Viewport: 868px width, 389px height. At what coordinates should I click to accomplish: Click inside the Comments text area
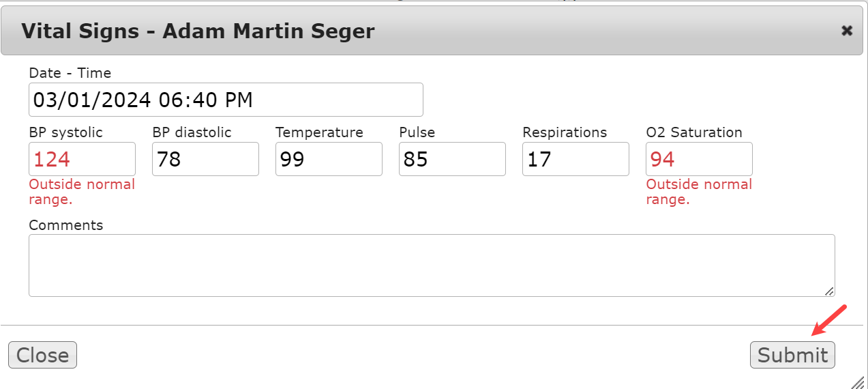[431, 265]
